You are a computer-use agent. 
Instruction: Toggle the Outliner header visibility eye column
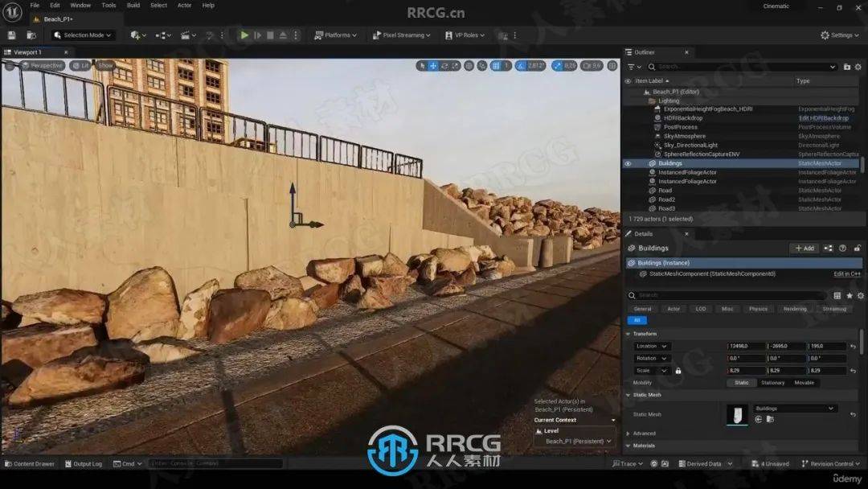click(x=628, y=81)
